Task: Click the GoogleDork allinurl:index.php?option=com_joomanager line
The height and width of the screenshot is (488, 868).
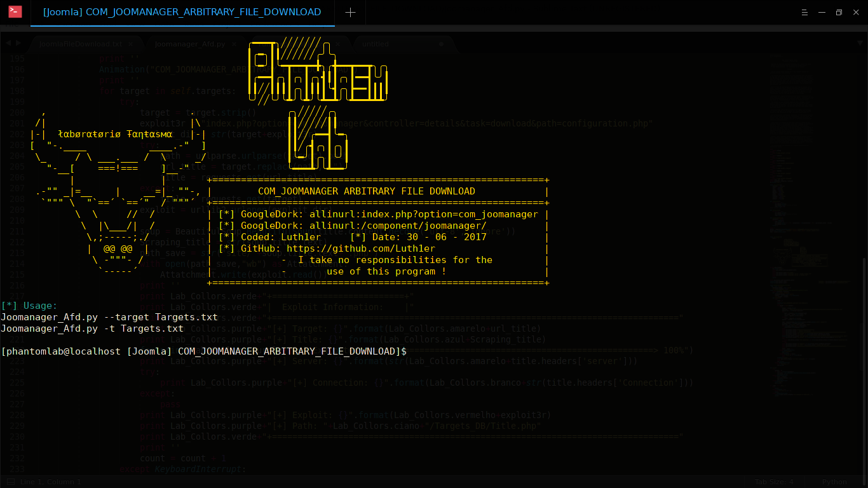Action: pos(378,214)
